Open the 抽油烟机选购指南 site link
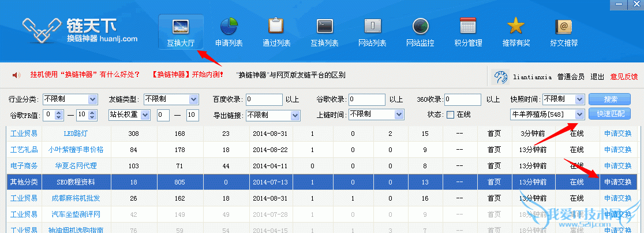Viewport: 644px width, 233px height. [76, 230]
